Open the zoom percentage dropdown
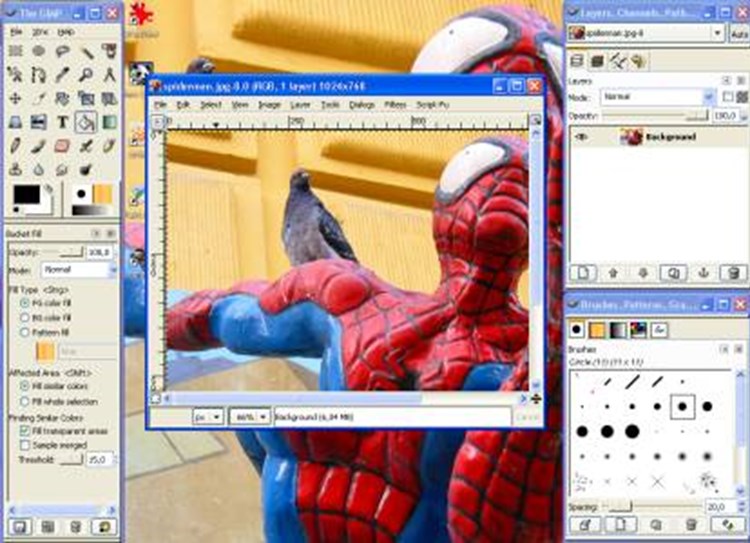The height and width of the screenshot is (543, 750). pyautogui.click(x=250, y=417)
